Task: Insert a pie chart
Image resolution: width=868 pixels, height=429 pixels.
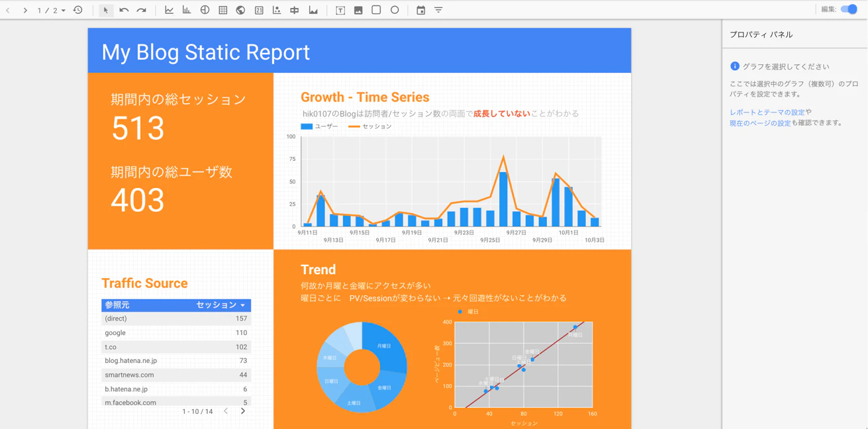Action: (x=205, y=10)
